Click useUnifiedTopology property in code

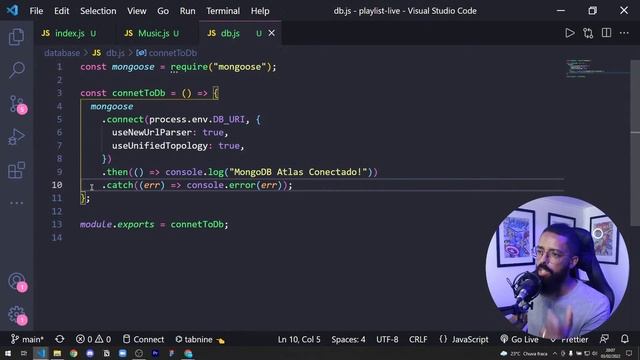point(160,146)
